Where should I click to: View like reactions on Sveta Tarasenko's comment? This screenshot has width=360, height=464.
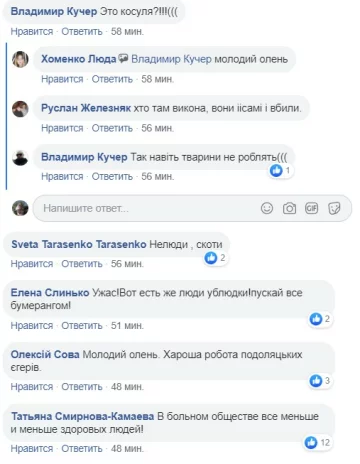point(215,258)
